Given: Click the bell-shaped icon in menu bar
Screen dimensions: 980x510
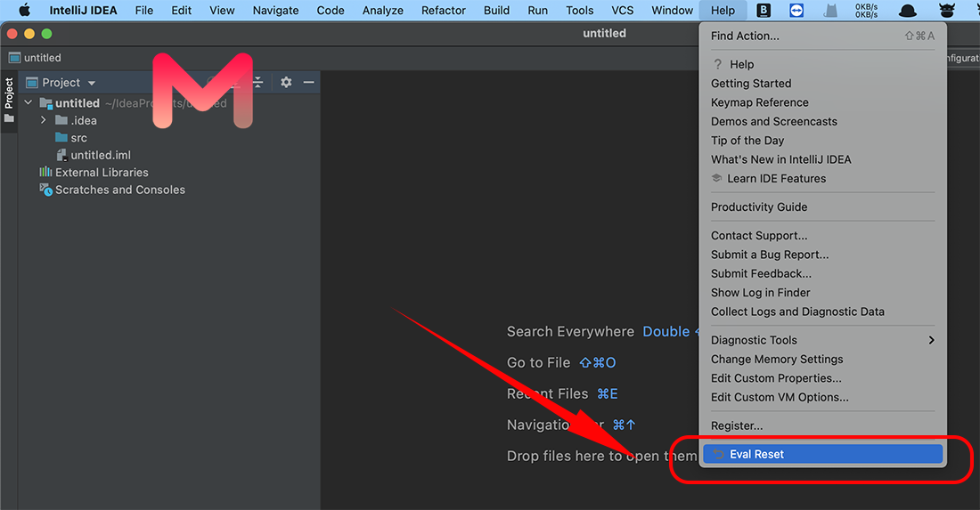Looking at the screenshot, I should pos(830,10).
